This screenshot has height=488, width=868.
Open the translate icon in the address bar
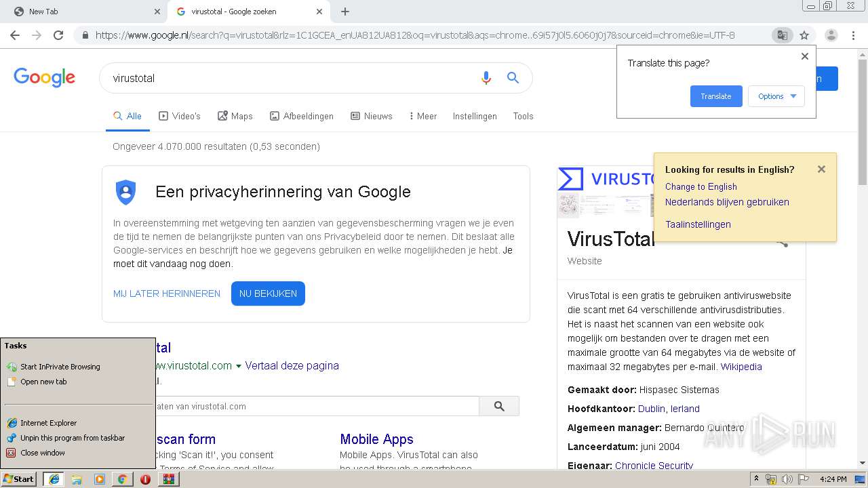coord(782,35)
